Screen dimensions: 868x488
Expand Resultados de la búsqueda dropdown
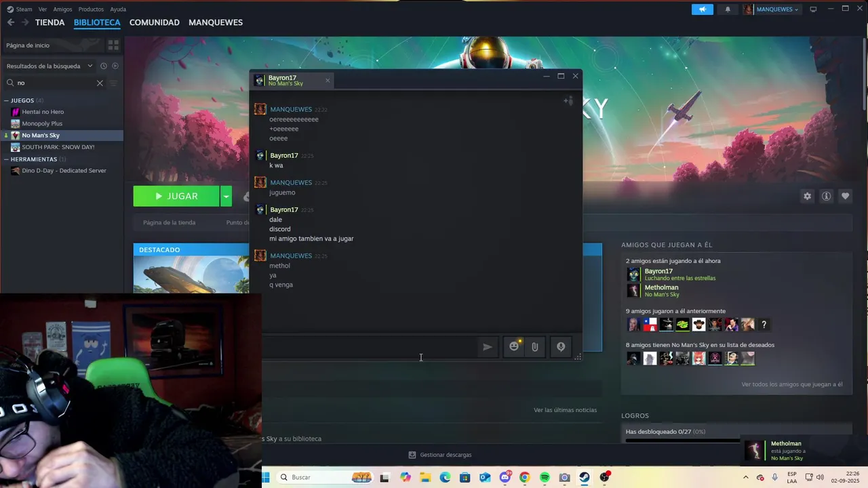(50, 66)
